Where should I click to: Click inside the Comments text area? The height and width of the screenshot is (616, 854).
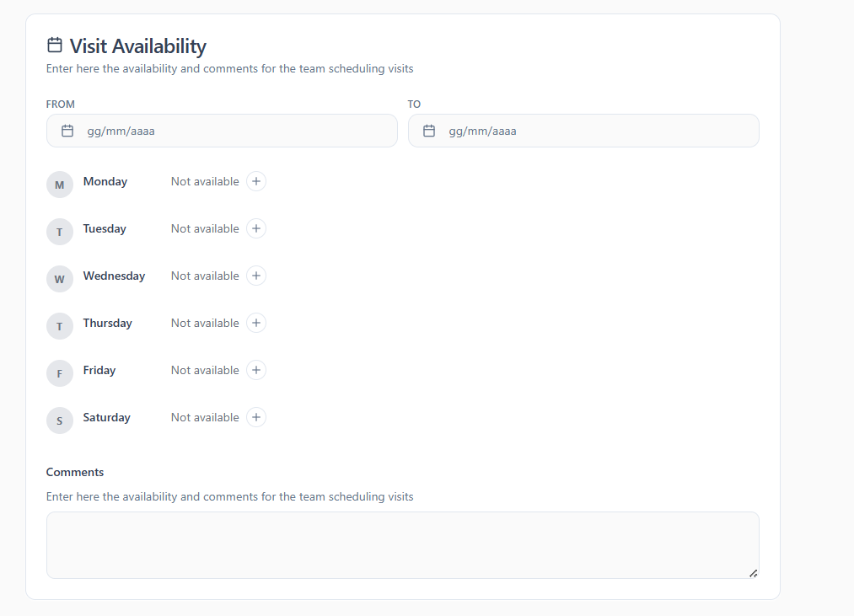click(x=402, y=544)
